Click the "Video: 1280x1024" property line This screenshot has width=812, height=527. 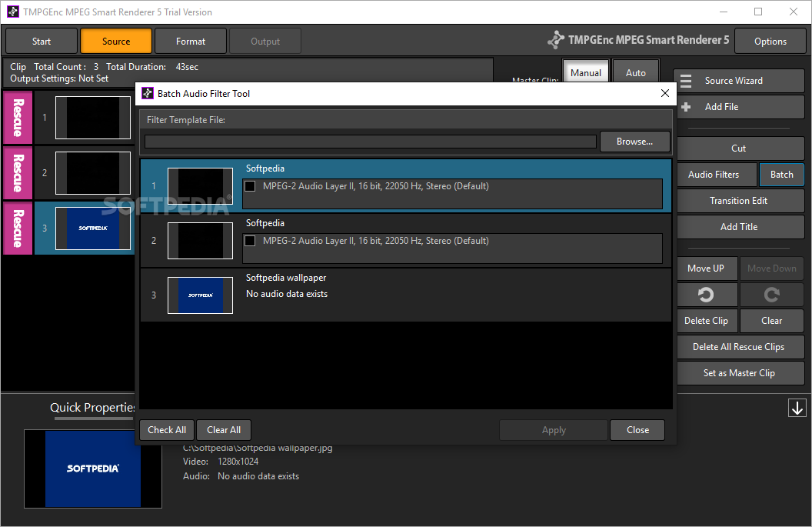pyautogui.click(x=221, y=461)
